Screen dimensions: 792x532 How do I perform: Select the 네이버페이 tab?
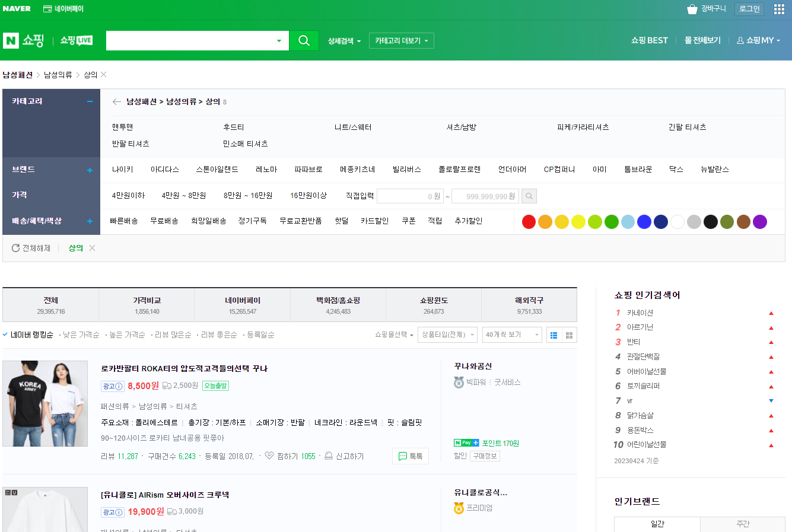(242, 305)
